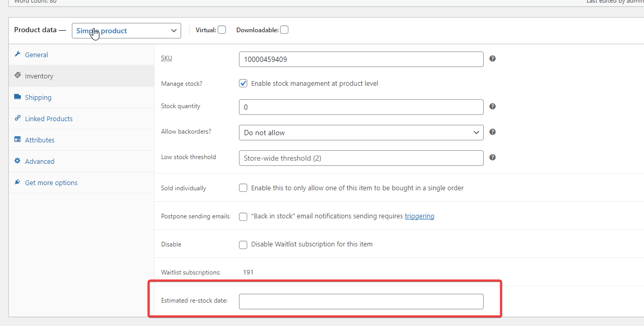Click the Estimated re-stock date field
The image size is (644, 326).
coord(361,302)
